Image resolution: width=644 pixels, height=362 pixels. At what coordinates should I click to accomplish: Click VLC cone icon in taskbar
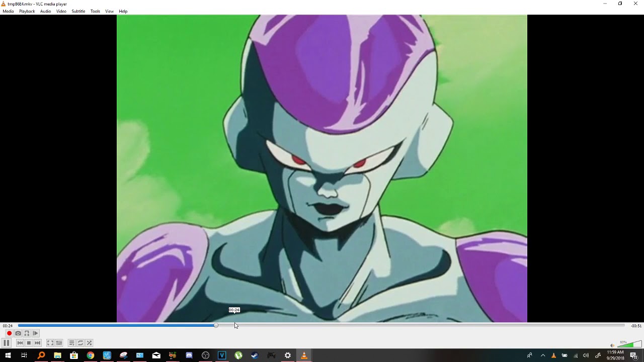tap(304, 355)
